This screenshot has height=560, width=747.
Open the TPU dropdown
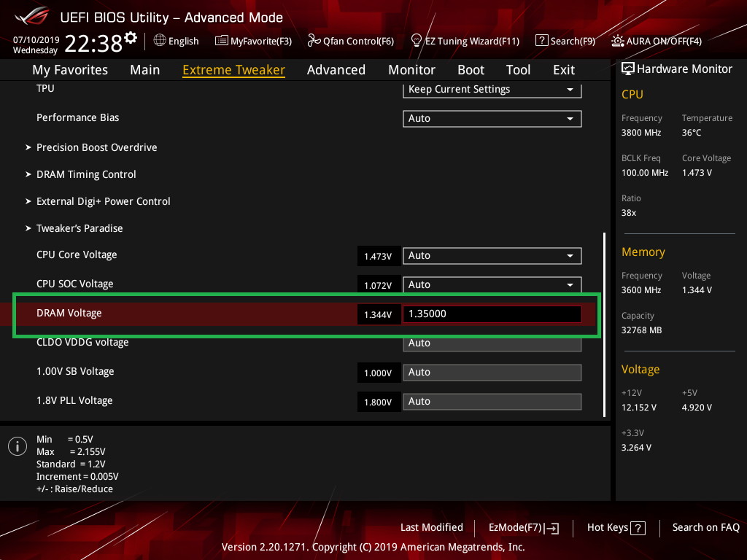click(x=492, y=90)
